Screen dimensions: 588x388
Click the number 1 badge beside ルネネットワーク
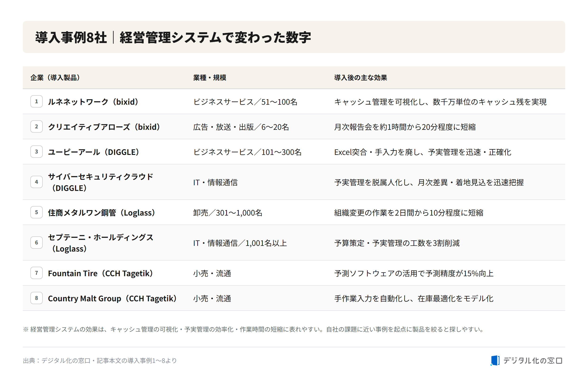click(37, 101)
